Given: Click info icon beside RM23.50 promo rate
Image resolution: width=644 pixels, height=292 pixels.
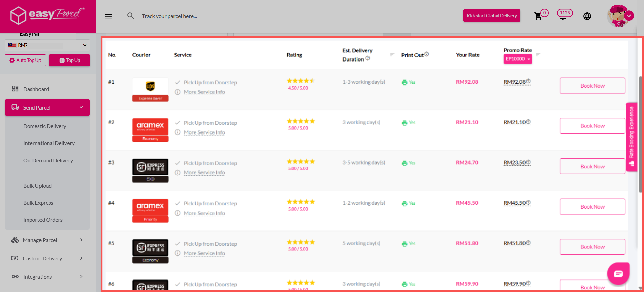Looking at the screenshot, I should pyautogui.click(x=528, y=162).
